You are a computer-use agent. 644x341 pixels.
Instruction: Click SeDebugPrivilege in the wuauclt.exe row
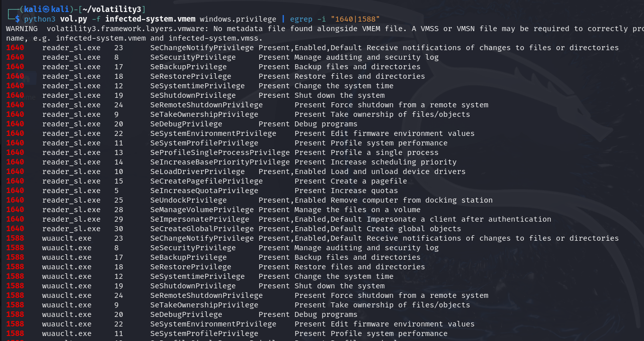186,314
